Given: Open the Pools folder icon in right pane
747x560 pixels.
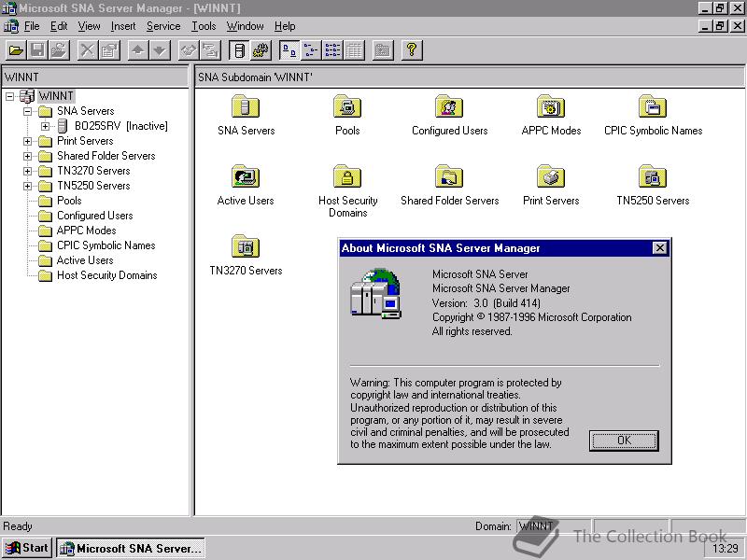Looking at the screenshot, I should pos(347,106).
